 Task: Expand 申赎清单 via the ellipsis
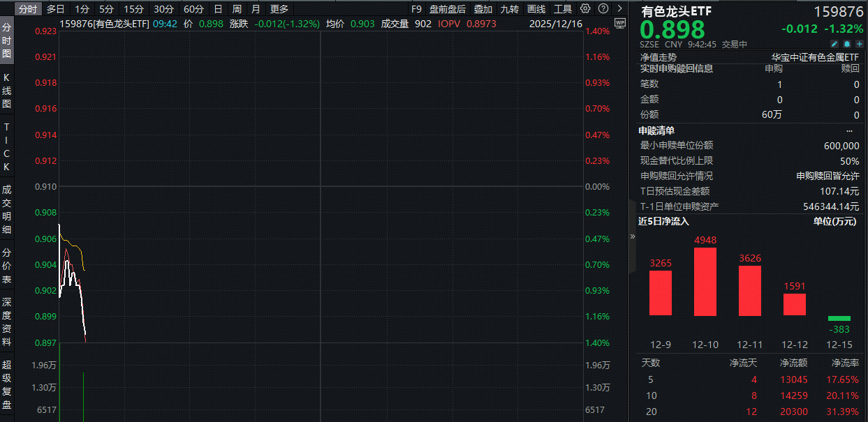pos(850,130)
